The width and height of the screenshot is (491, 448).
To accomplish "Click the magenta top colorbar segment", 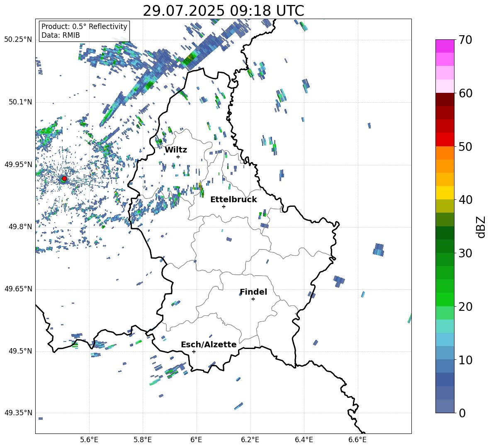I will [445, 46].
